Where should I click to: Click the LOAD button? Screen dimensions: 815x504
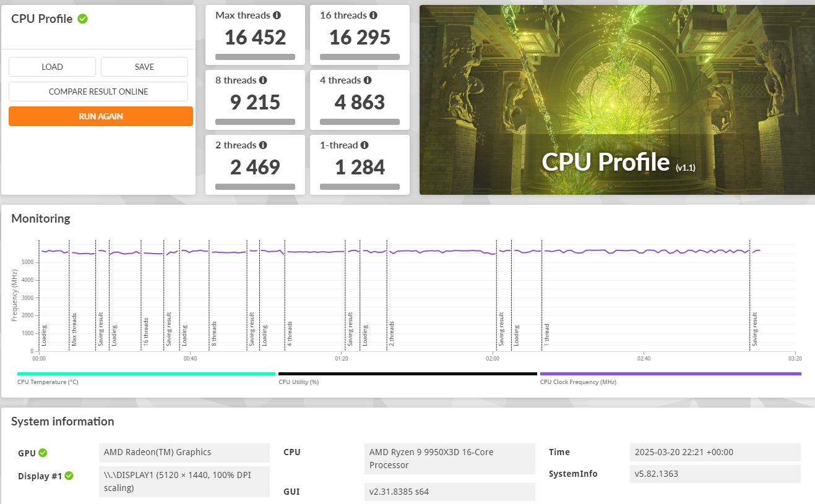point(52,67)
